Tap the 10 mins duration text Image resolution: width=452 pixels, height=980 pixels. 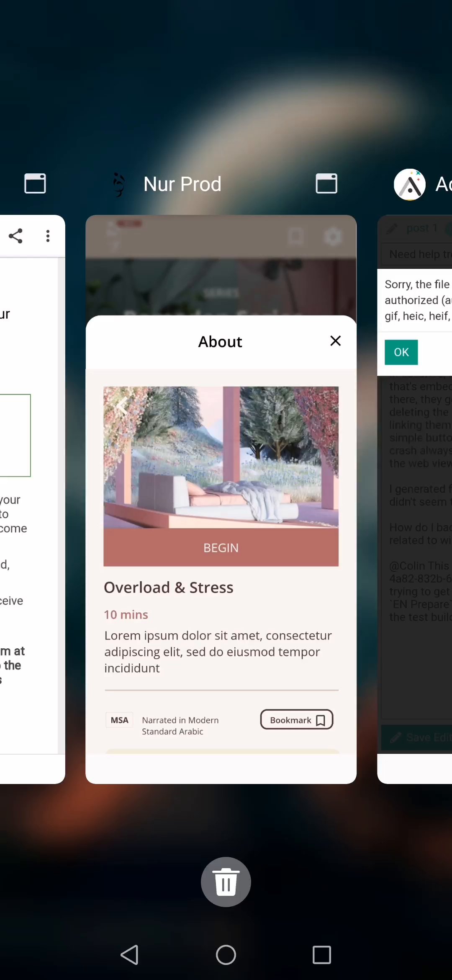pos(126,614)
